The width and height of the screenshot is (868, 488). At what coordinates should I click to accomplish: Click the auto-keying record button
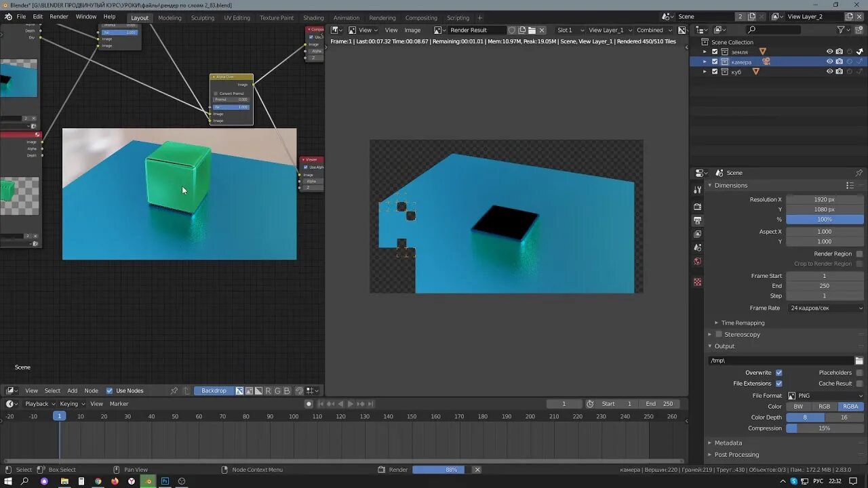(309, 404)
